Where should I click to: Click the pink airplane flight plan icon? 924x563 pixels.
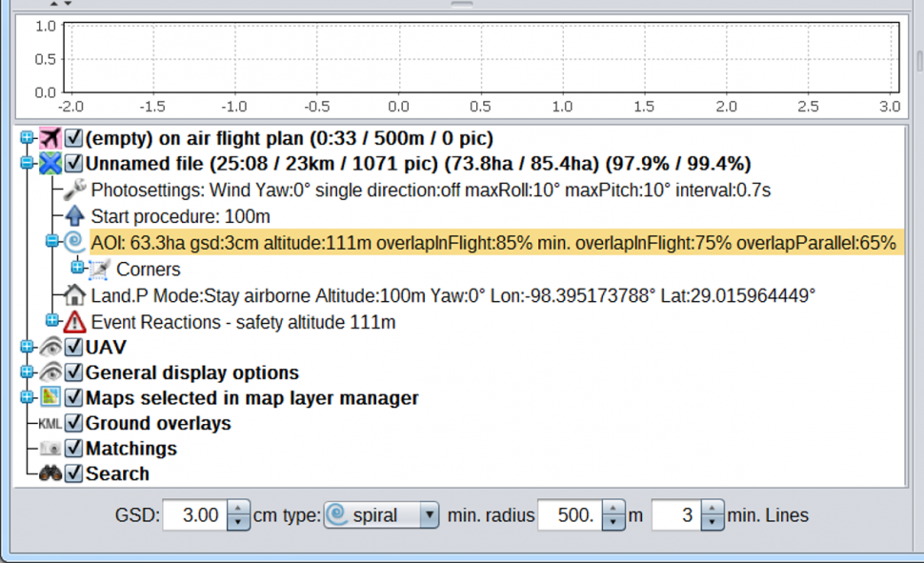50,138
